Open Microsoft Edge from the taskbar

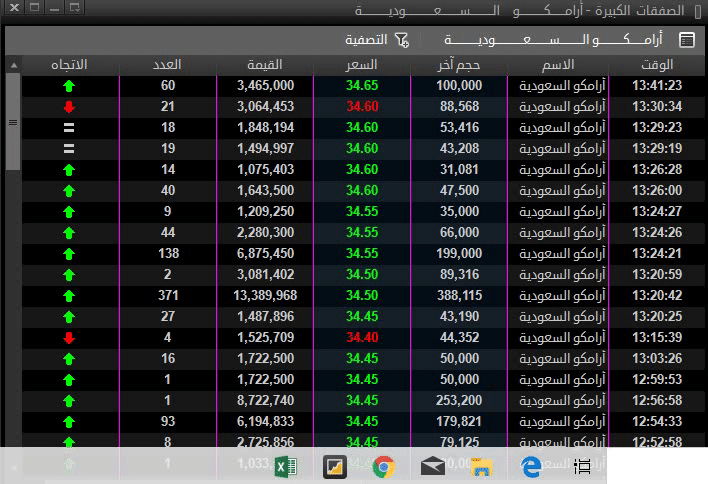tap(531, 466)
